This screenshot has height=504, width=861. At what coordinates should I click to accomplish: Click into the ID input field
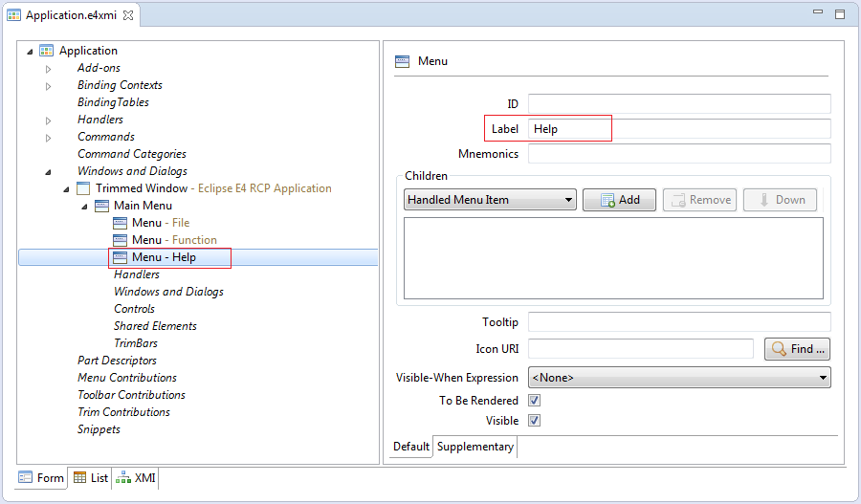[679, 103]
